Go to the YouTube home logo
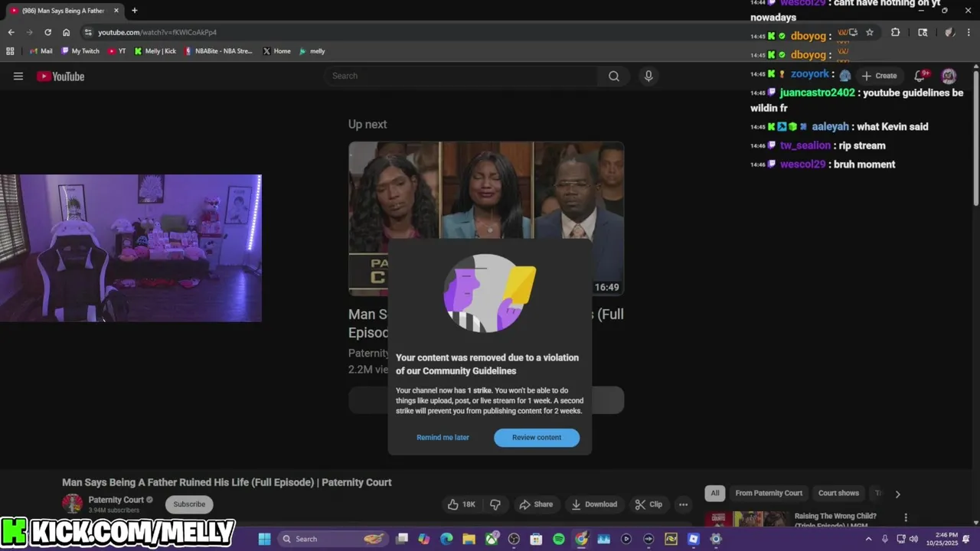 (60, 77)
